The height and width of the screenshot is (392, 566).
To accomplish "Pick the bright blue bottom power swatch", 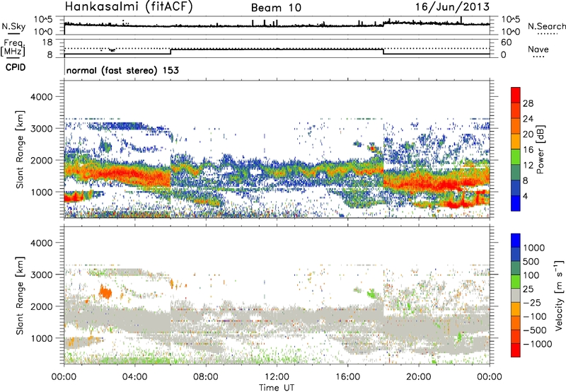I will 516,203.
